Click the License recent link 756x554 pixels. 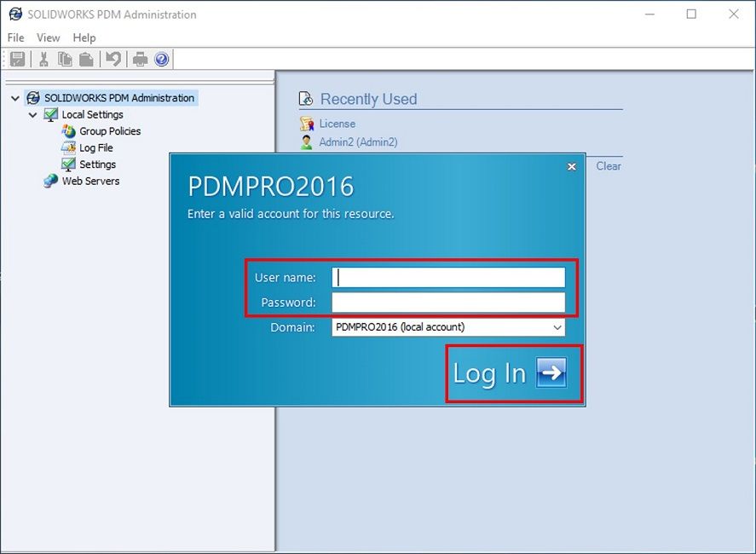pos(337,124)
